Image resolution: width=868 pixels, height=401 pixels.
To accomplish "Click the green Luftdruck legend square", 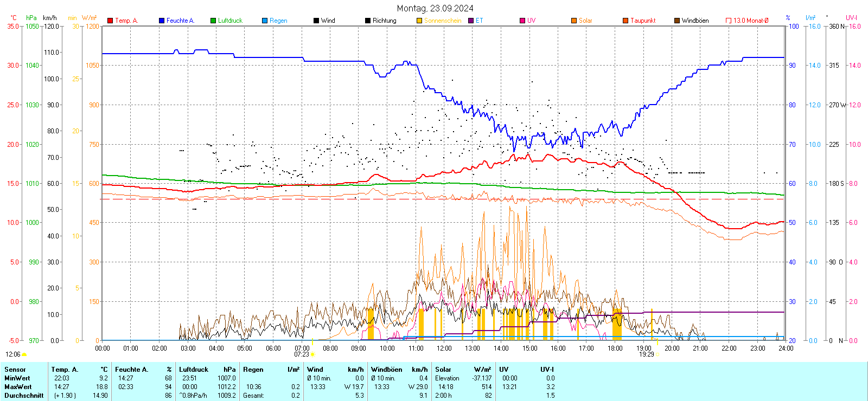I will pos(213,21).
